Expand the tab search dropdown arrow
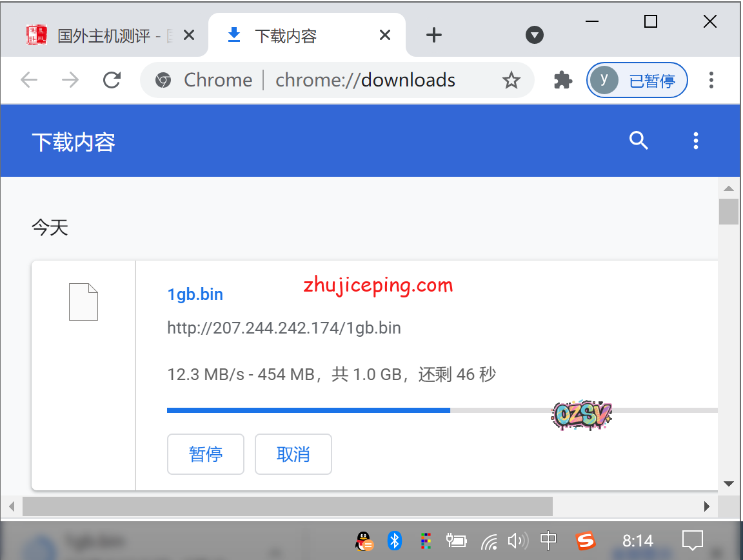 pyautogui.click(x=535, y=35)
